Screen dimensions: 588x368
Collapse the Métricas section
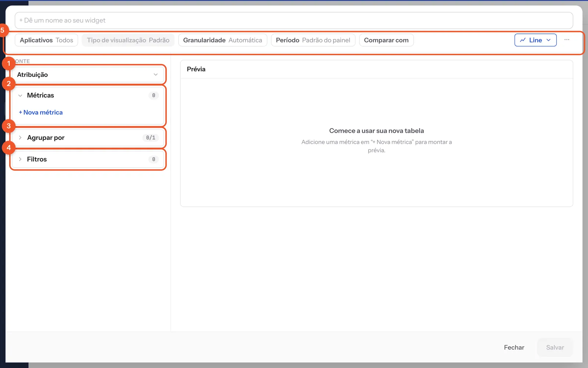click(20, 95)
